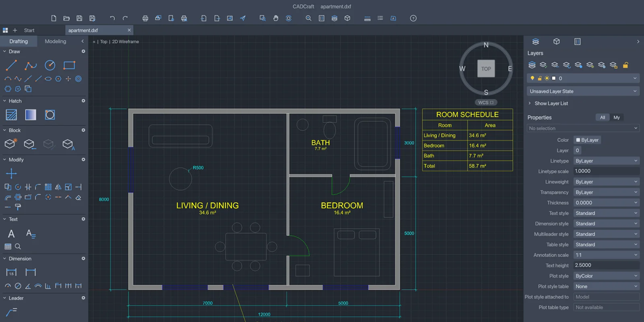Activate the Move tool in Modify
Viewport: 644px width, 322px height.
pos(11,173)
